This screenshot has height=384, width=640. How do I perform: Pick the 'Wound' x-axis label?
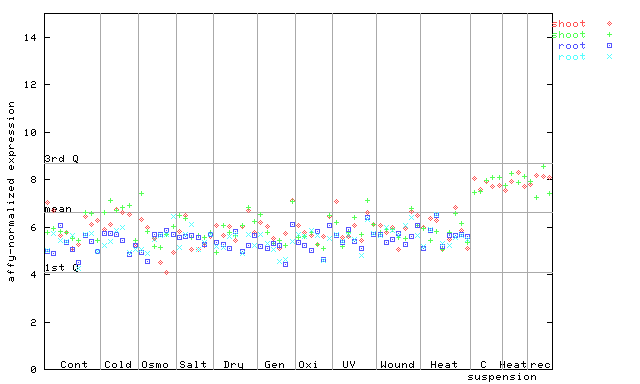point(397,364)
